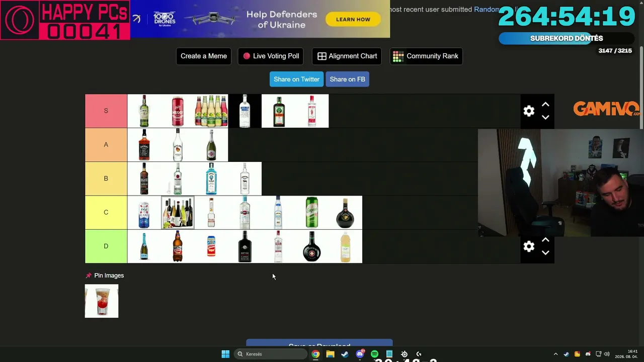This screenshot has width=644, height=362.
Task: Open Spotify from the taskbar
Action: [x=374, y=354]
